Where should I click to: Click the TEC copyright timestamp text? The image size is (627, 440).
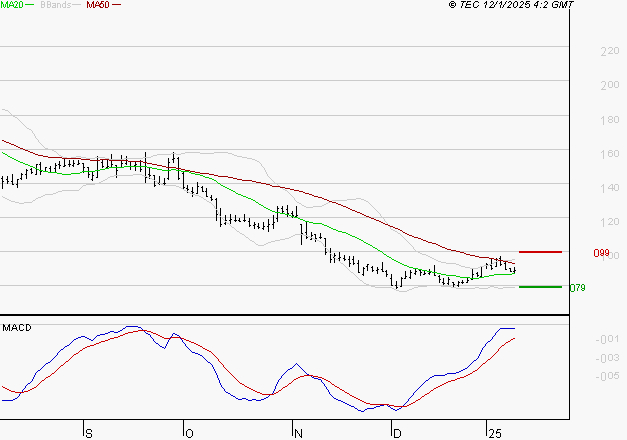click(511, 5)
